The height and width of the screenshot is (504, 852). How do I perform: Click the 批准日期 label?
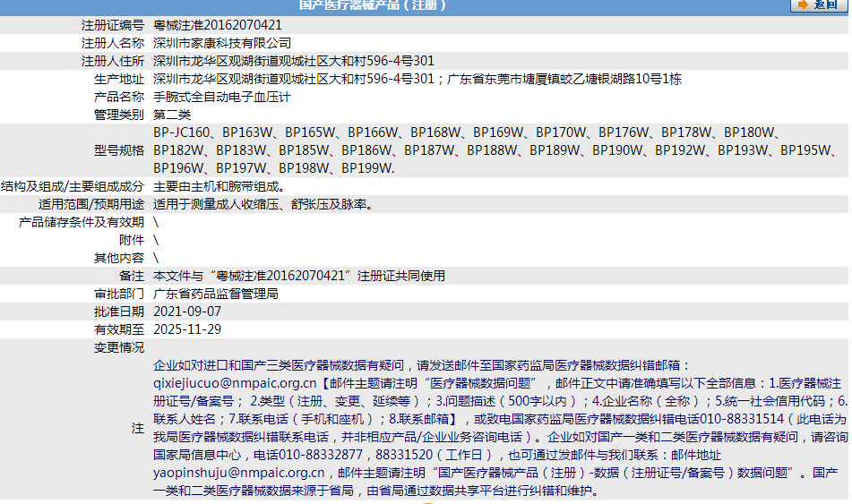119,312
